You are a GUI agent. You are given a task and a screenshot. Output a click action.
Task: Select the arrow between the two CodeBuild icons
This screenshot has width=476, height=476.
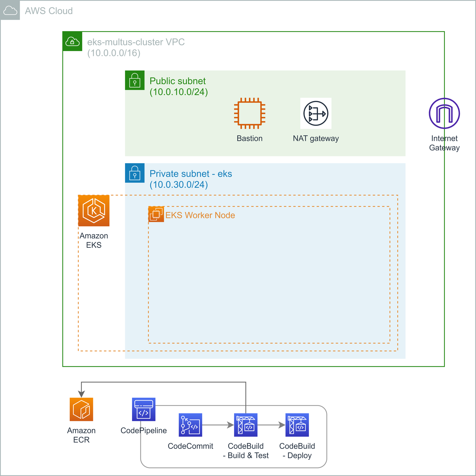coord(271,425)
